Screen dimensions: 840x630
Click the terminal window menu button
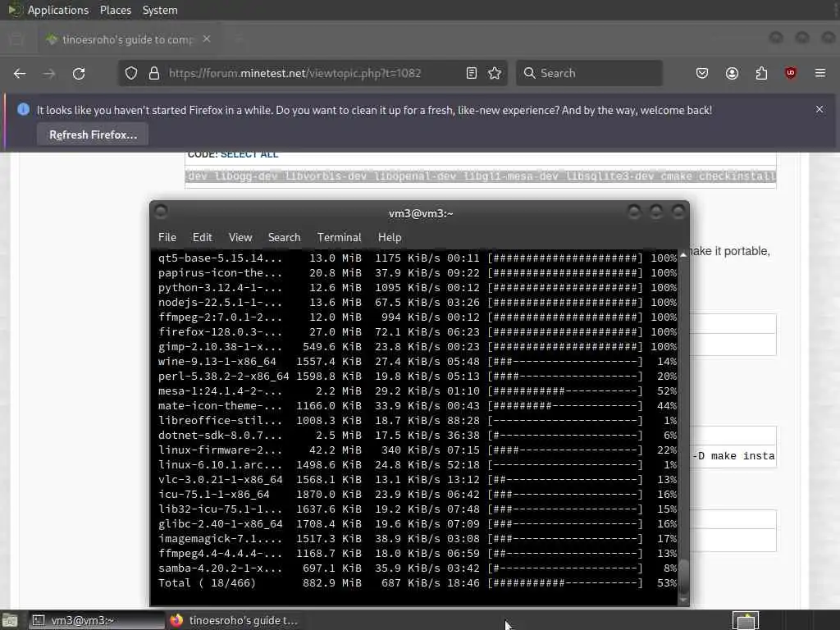pyautogui.click(x=160, y=212)
